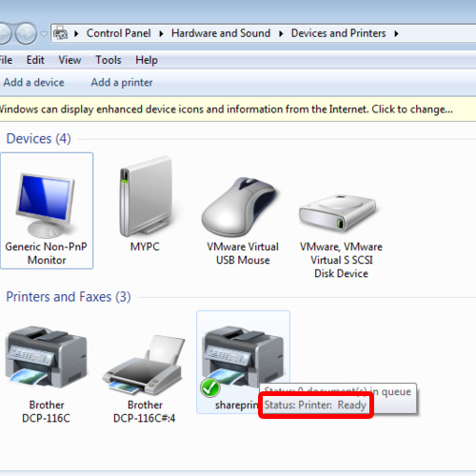This screenshot has height=476, width=476.
Task: Go to Control Panel breadcrumb
Action: [118, 33]
